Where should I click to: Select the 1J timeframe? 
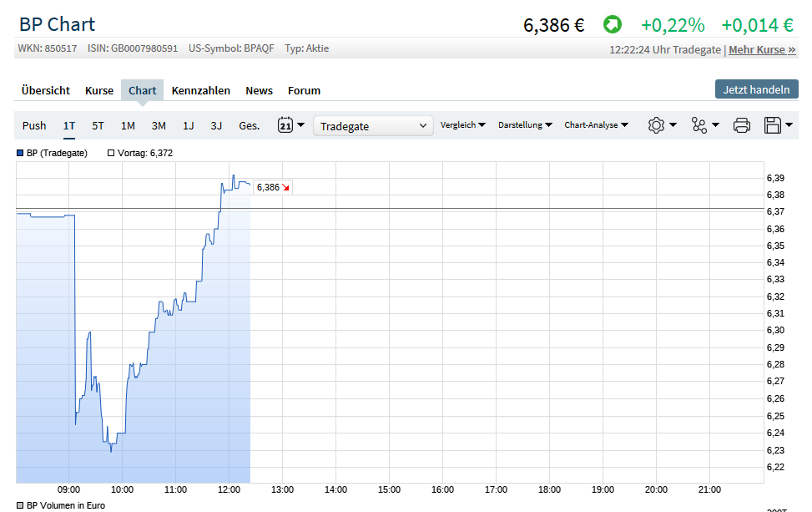(189, 126)
